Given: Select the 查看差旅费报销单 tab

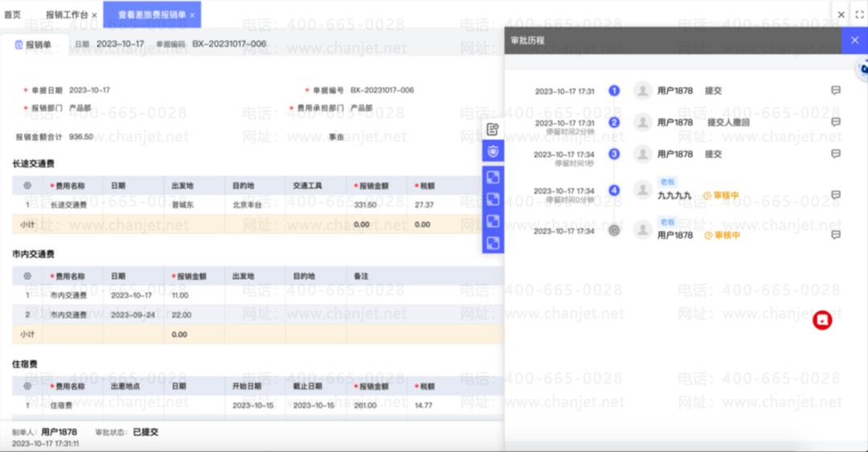Looking at the screenshot, I should click(152, 15).
